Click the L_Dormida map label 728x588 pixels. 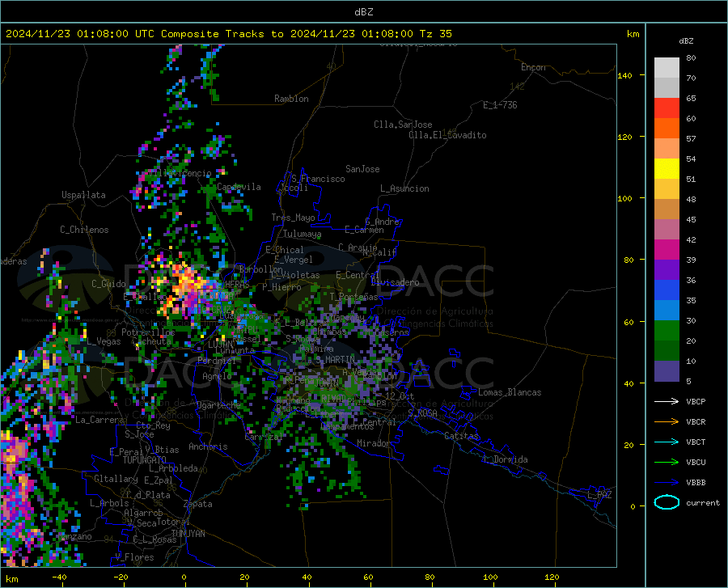(505, 459)
